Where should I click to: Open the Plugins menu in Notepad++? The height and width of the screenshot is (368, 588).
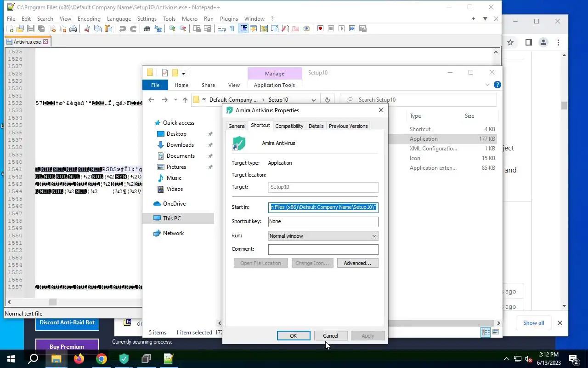coord(229,19)
